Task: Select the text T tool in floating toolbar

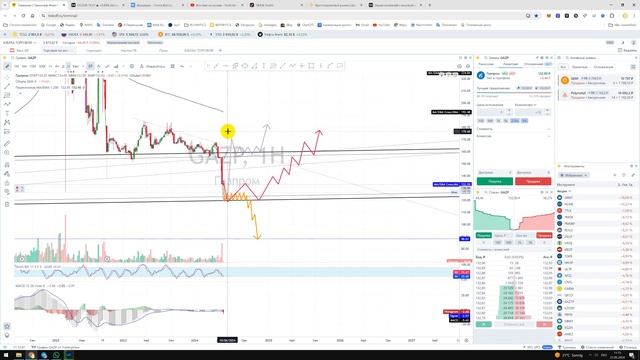Action: tap(264, 66)
